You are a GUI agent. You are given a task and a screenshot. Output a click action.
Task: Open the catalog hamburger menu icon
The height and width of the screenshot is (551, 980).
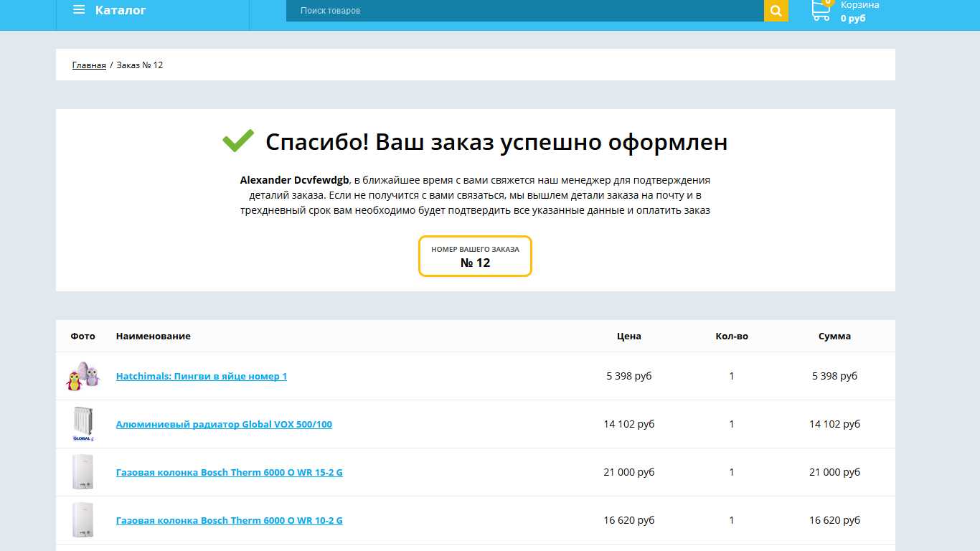point(79,10)
